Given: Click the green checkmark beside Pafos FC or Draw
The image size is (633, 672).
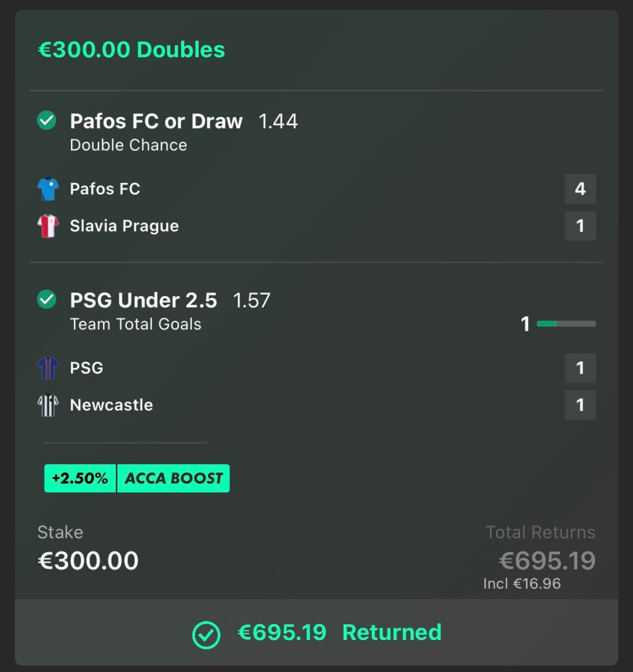Looking at the screenshot, I should coord(47,121).
